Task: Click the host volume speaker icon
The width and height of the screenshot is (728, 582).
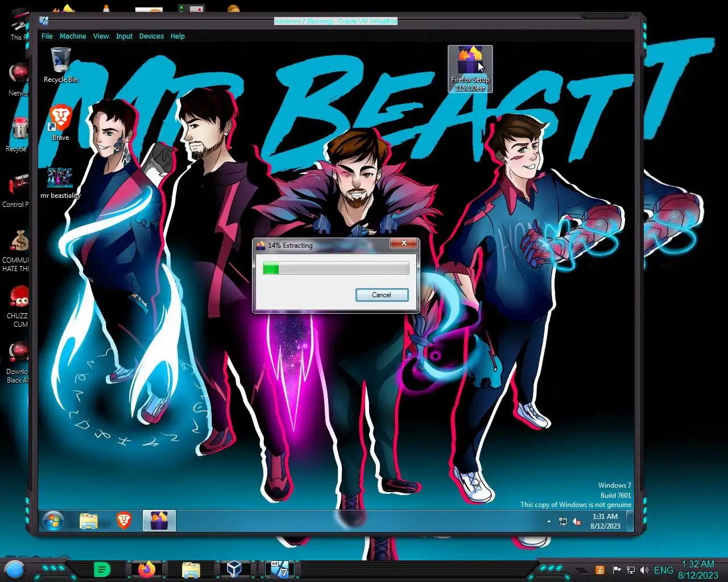Action: click(x=644, y=569)
